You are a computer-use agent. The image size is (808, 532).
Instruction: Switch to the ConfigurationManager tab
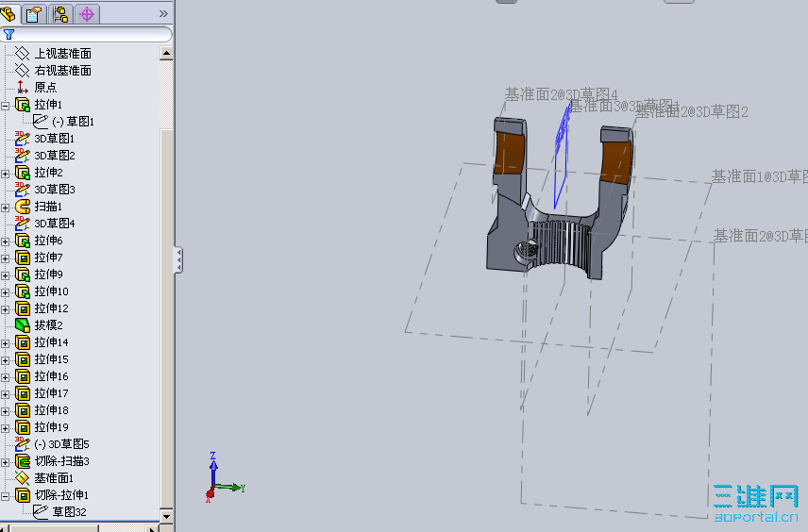[x=60, y=14]
